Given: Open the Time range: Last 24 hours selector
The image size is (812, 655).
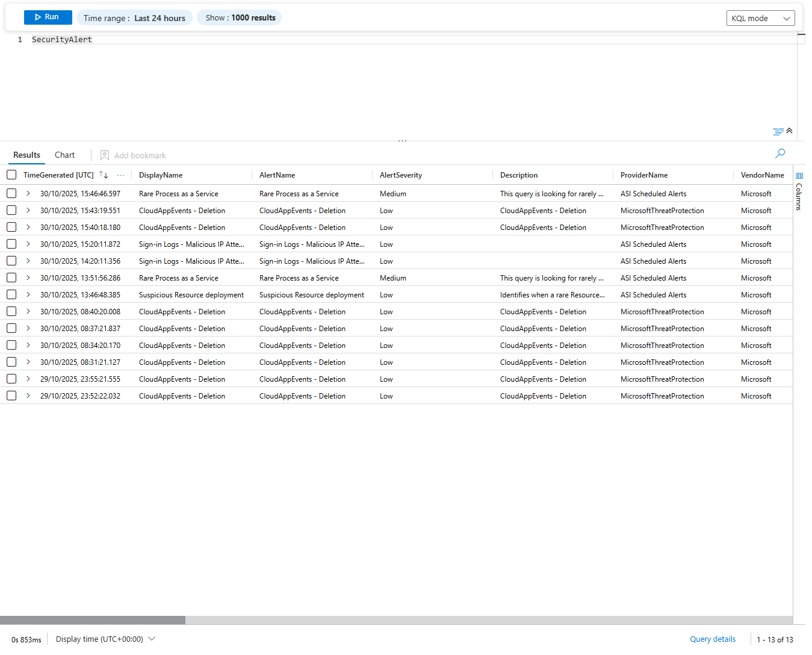Looking at the screenshot, I should click(134, 17).
